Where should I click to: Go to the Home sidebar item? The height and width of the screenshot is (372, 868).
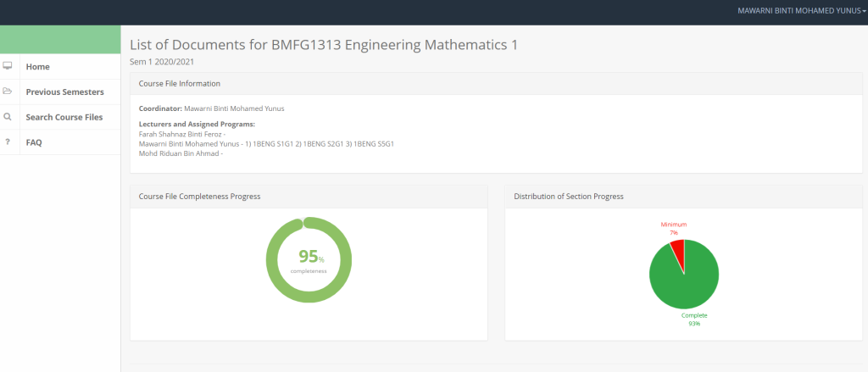(38, 66)
